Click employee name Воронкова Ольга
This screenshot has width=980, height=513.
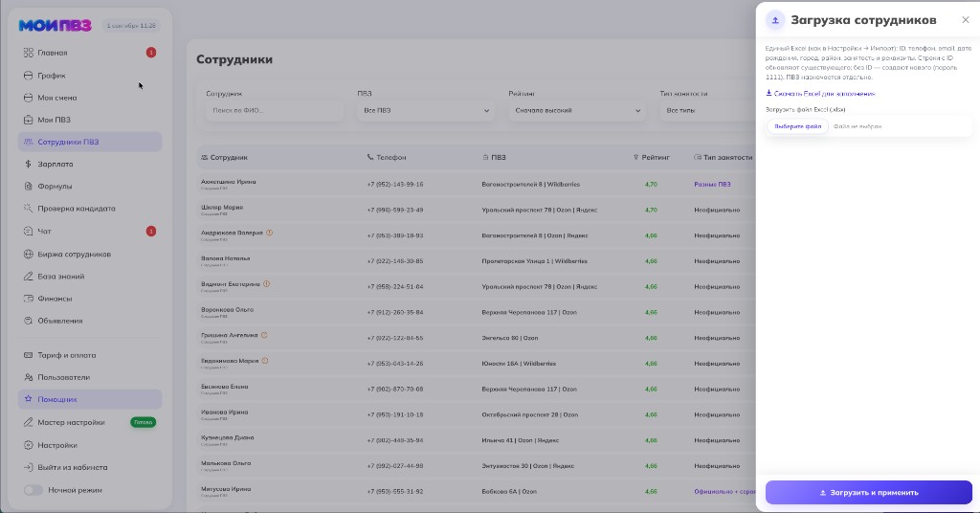click(x=227, y=309)
